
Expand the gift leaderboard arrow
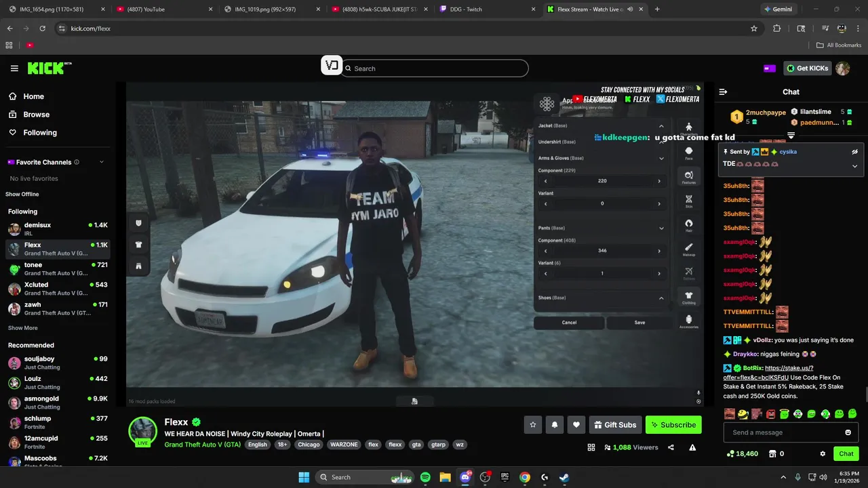791,136
